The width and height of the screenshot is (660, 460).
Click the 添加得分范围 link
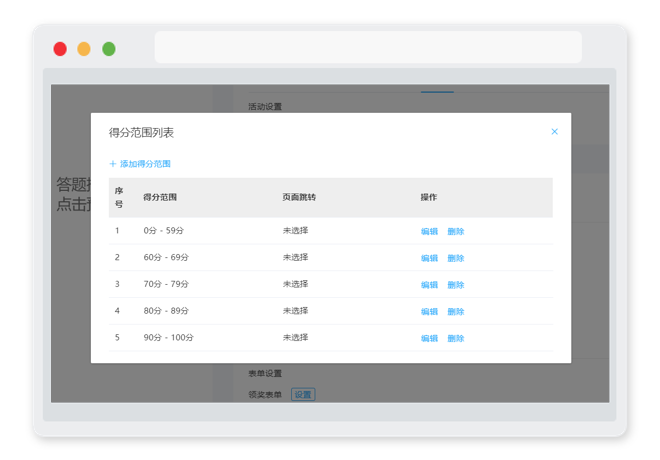pos(140,164)
